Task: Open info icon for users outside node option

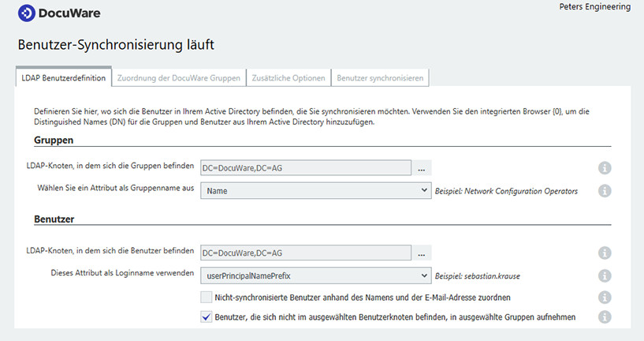Action: [605, 317]
